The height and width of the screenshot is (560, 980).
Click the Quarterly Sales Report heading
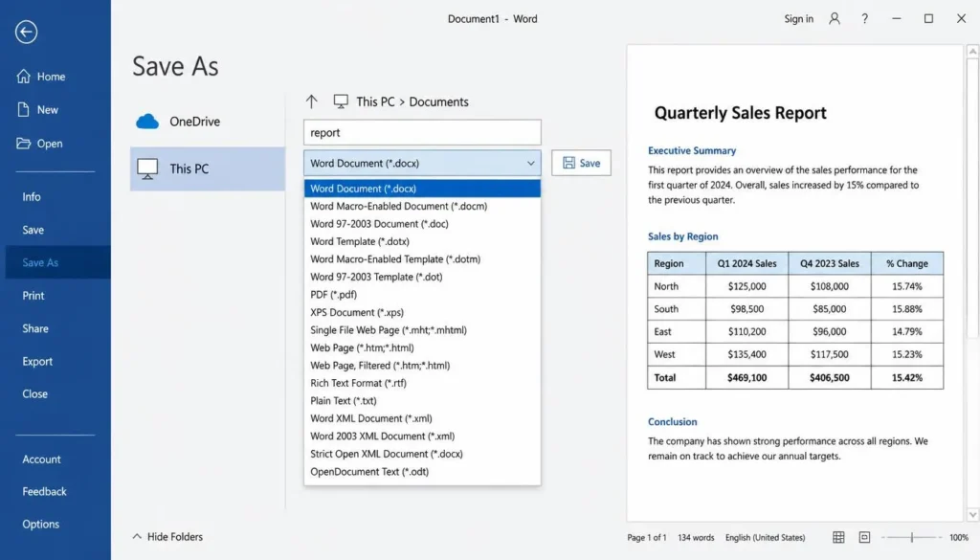point(740,113)
